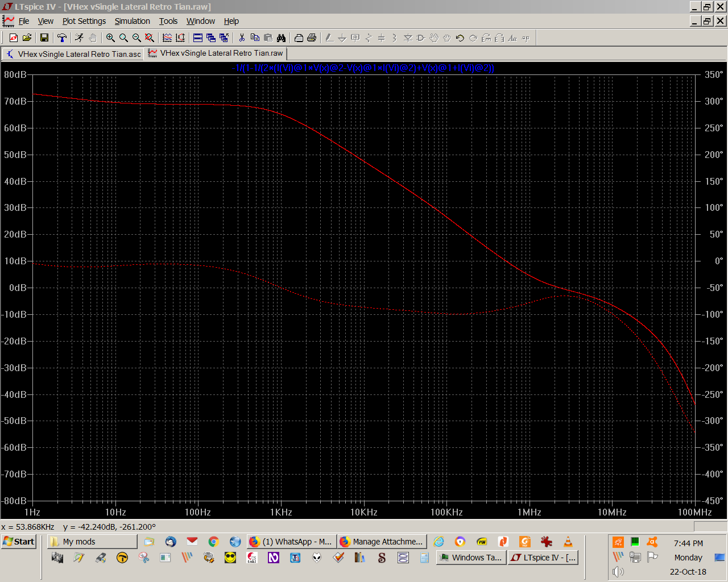This screenshot has height=582, width=728.
Task: Click the SPICE directive .op icon
Action: tap(526, 38)
